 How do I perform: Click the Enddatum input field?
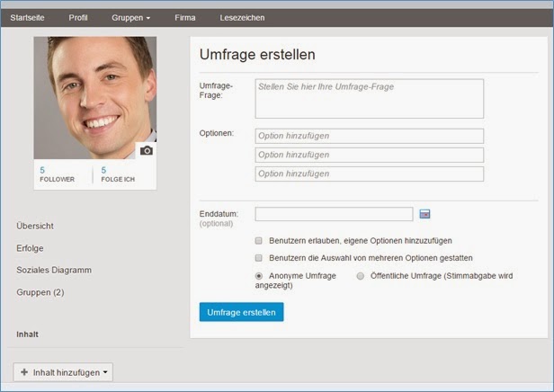[x=334, y=214]
